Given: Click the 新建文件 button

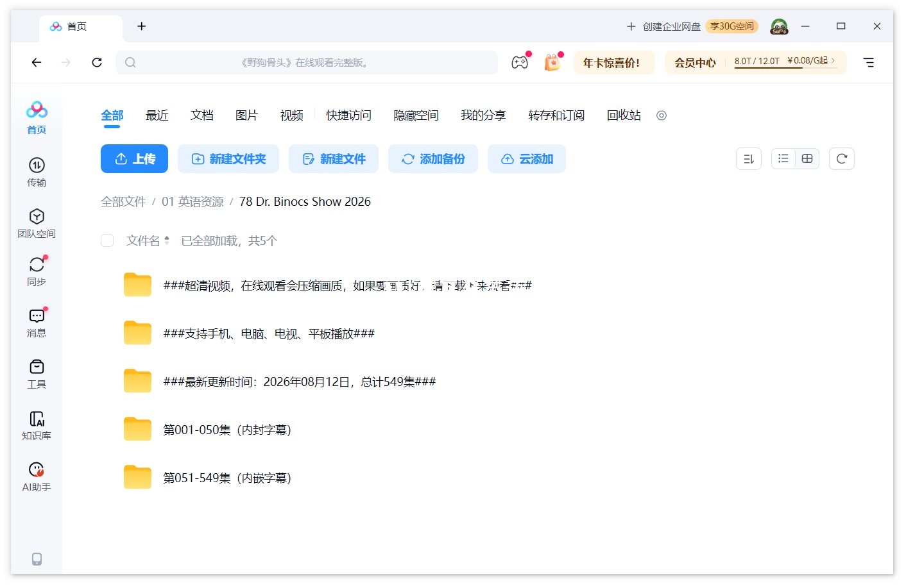Looking at the screenshot, I should (334, 158).
